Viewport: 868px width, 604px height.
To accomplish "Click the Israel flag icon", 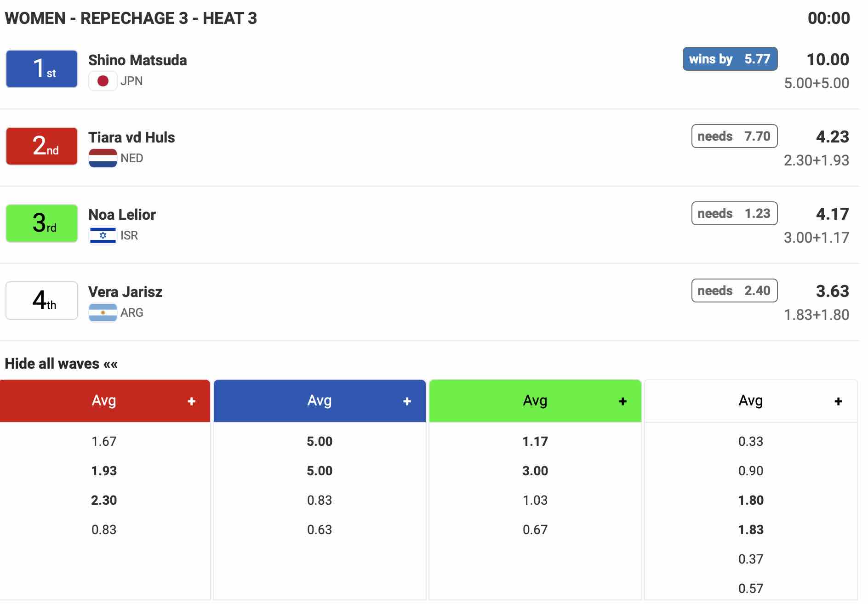I will pos(103,235).
